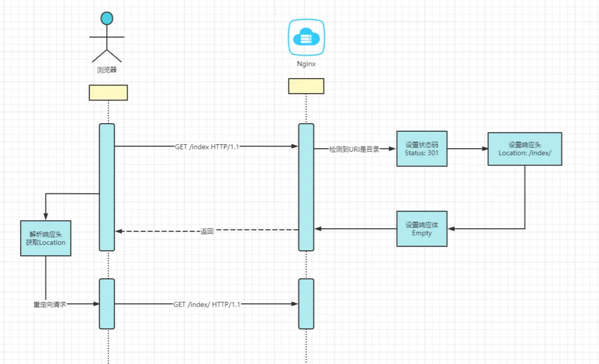This screenshot has width=599, height=364.
Task: Select the browser's tall upper activation bar
Action: 107,187
